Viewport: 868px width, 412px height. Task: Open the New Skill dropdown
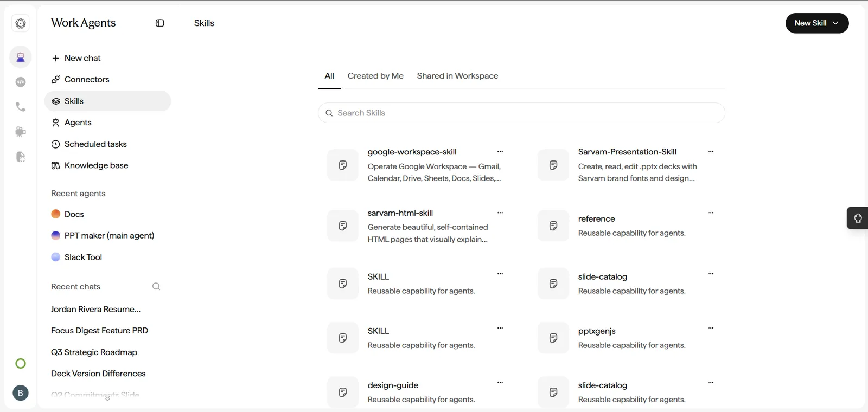(x=817, y=23)
